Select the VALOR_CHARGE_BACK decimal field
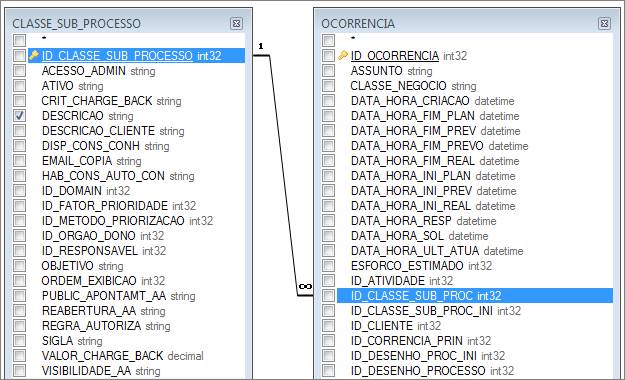The width and height of the screenshot is (625, 380). tap(122, 356)
